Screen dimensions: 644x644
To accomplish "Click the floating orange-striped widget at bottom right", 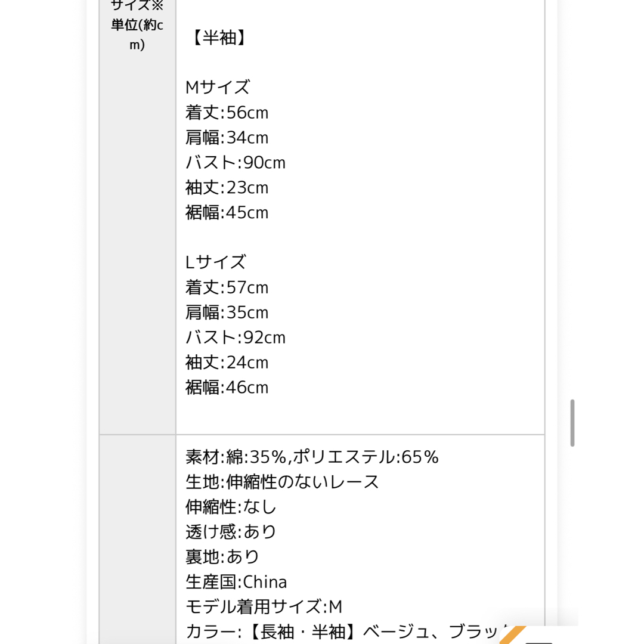I will 539,635.
